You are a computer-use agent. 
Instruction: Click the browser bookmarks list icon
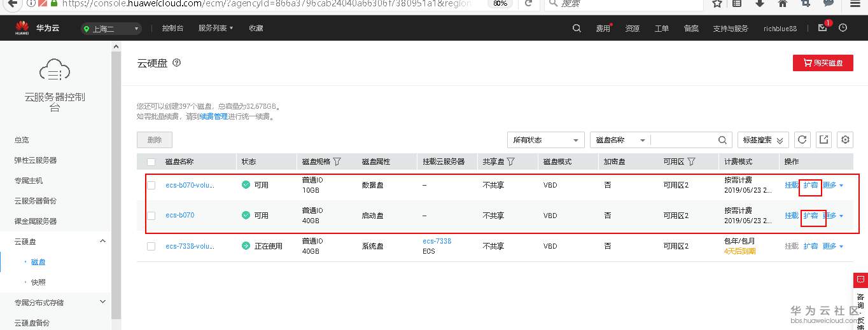pos(737,3)
